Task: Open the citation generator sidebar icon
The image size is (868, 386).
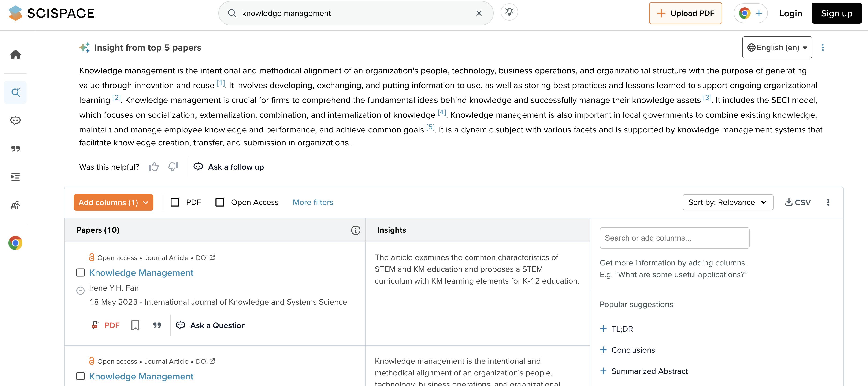Action: pyautogui.click(x=15, y=148)
